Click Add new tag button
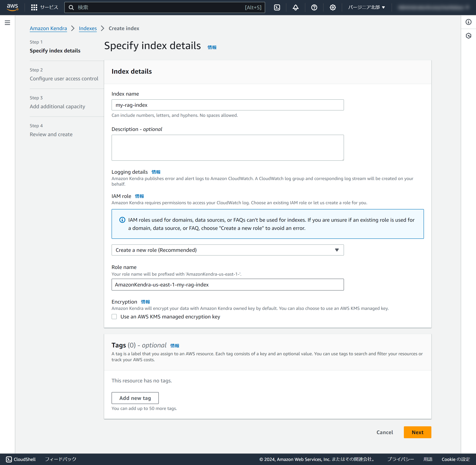Image resolution: width=476 pixels, height=465 pixels. (x=135, y=398)
